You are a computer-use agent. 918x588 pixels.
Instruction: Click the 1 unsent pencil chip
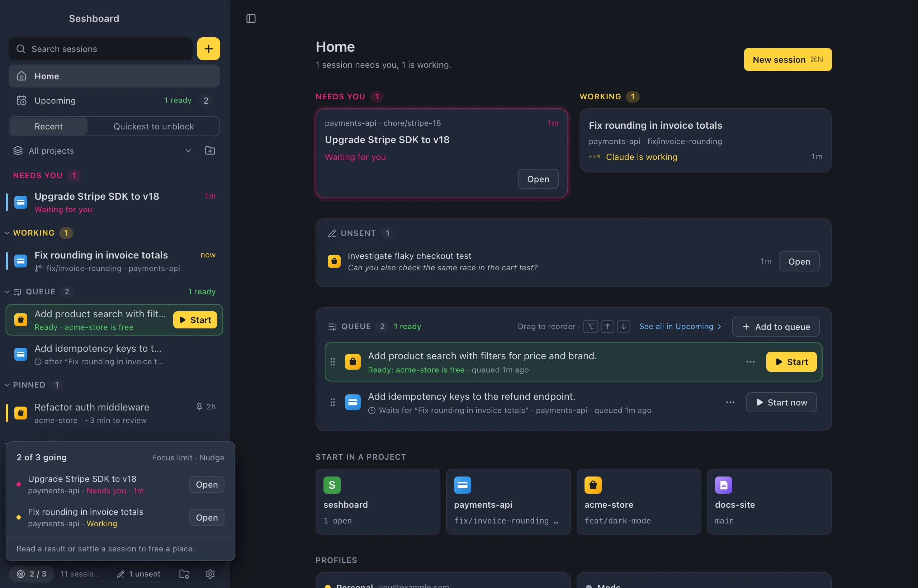click(x=139, y=574)
